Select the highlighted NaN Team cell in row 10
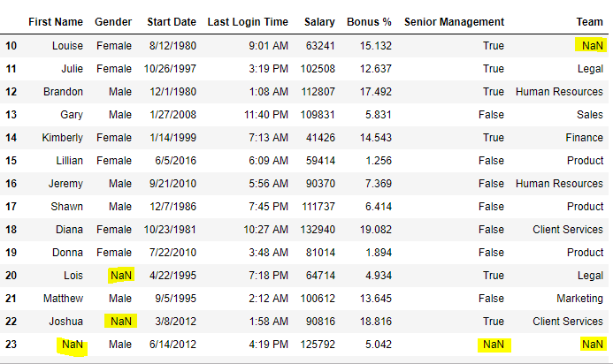 pos(587,46)
